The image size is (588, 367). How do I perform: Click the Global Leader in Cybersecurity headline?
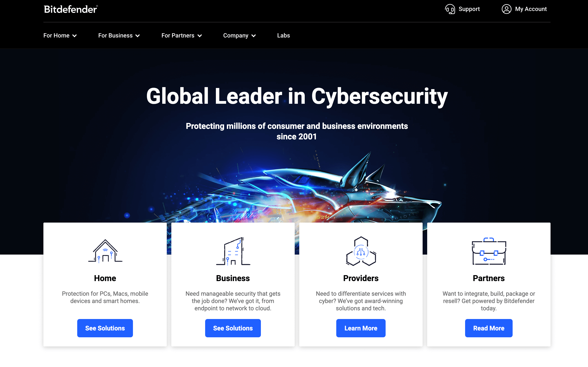[x=297, y=96]
